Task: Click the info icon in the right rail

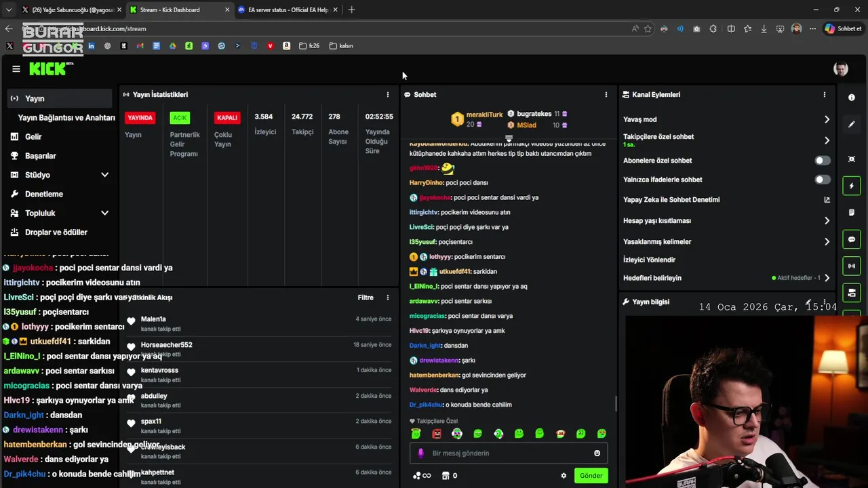Action: coord(852,98)
